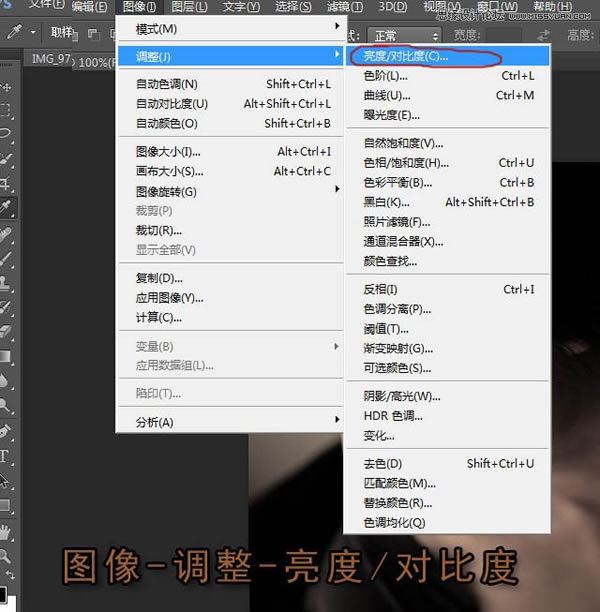Choose 自动色调(N) in the Image menu
Image resolution: width=600 pixels, height=612 pixels.
(231, 84)
